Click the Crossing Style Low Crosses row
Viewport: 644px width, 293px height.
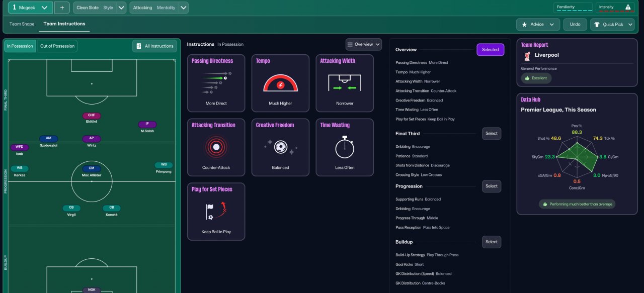point(420,175)
